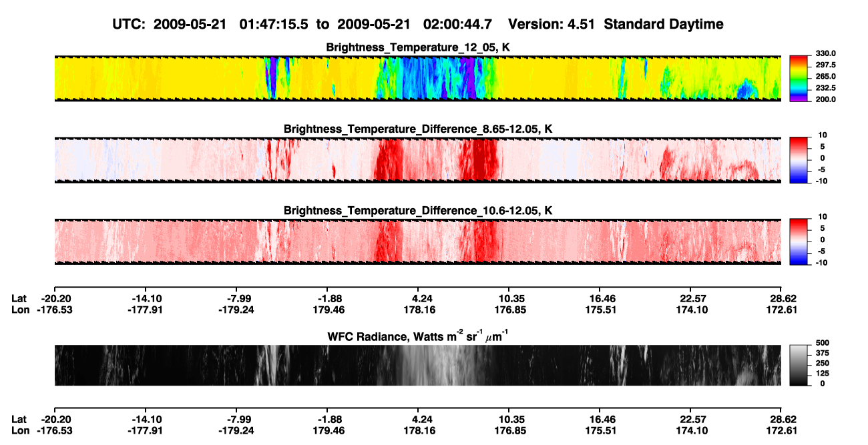Select the WFC Radiance grayscale image strip
This screenshot has height=445, width=868.
coord(417,365)
